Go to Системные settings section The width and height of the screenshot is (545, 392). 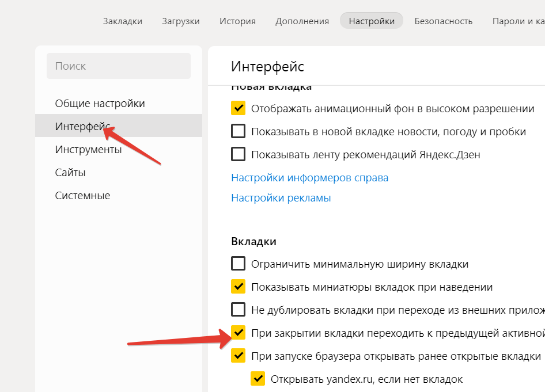point(82,196)
